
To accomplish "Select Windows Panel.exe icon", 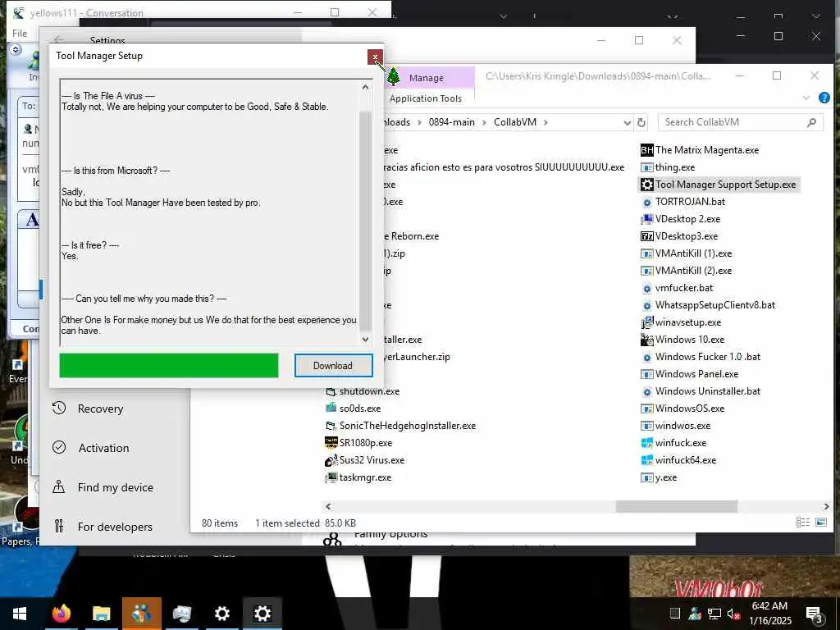I will (646, 374).
